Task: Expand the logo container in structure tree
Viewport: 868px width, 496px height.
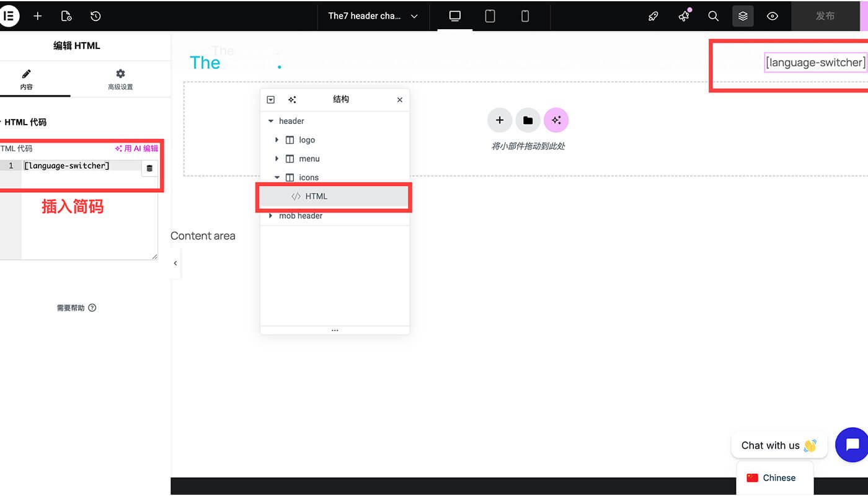Action: [x=277, y=140]
